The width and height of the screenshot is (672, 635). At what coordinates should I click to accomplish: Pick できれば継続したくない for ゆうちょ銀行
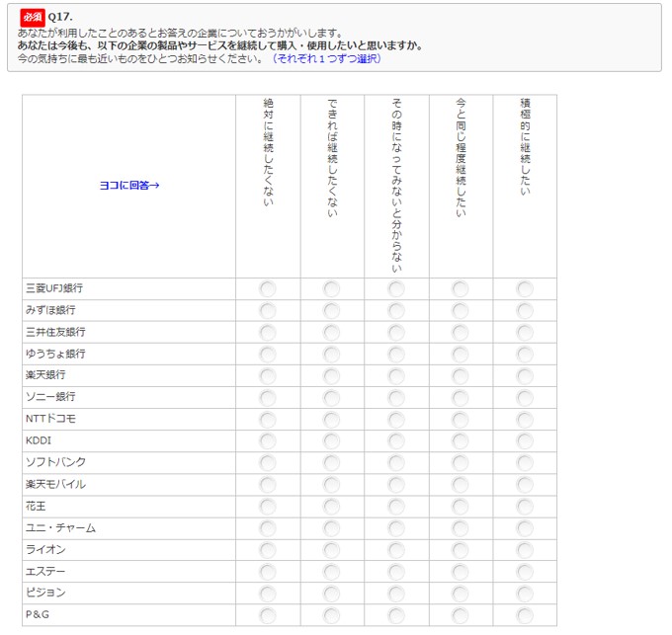click(332, 354)
